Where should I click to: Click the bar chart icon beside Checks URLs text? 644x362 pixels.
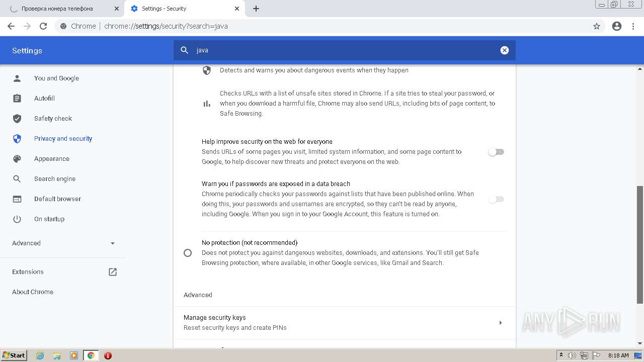(207, 104)
